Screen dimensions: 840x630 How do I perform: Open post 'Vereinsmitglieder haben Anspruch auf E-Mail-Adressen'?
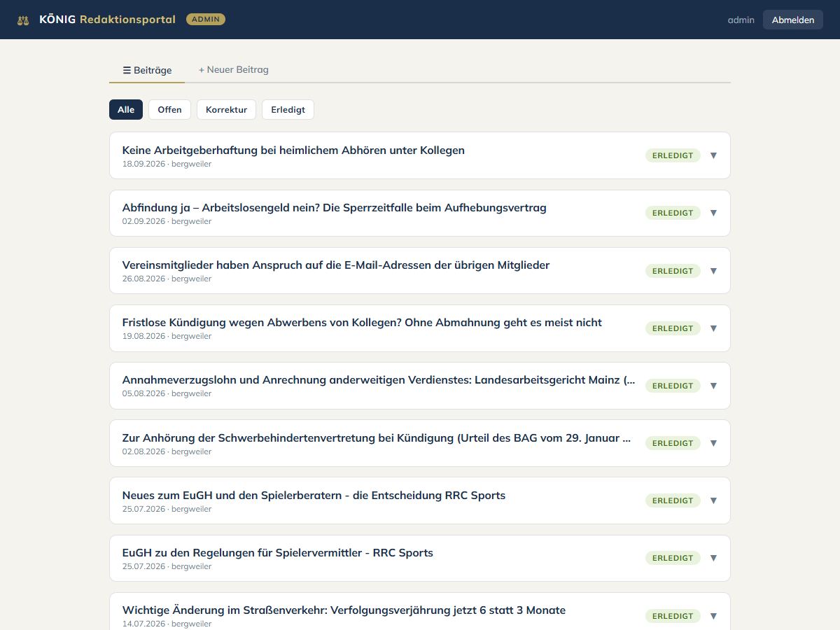click(336, 265)
